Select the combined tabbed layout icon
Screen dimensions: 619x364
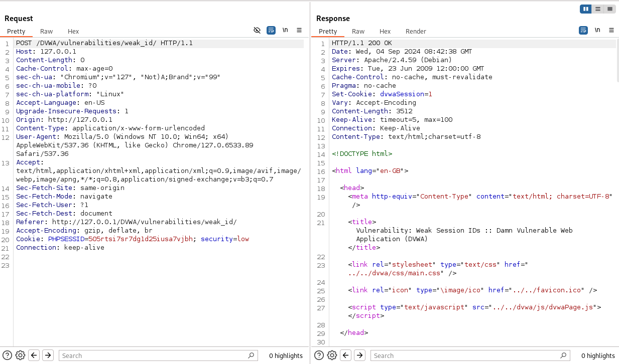tap(610, 9)
